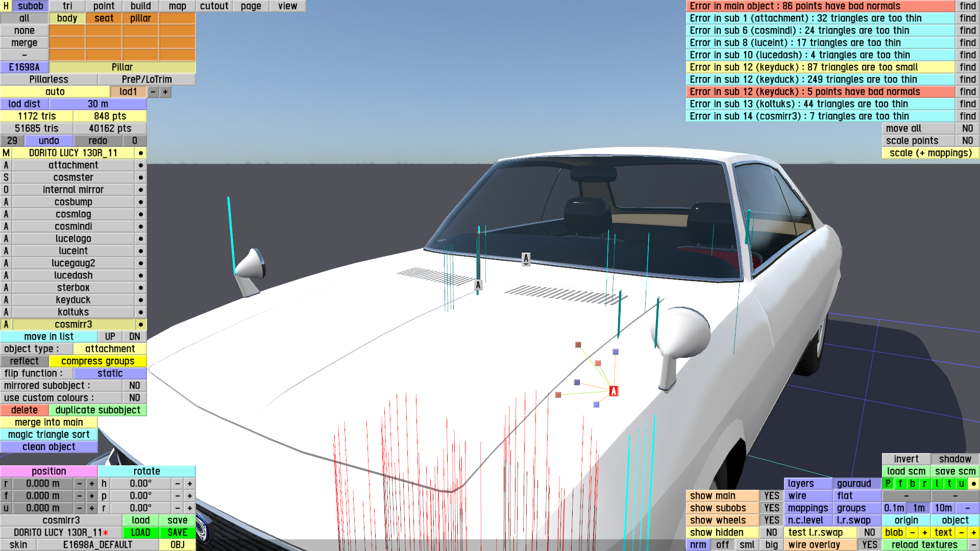Change flip function static option
This screenshot has width=980, height=551.
(110, 373)
